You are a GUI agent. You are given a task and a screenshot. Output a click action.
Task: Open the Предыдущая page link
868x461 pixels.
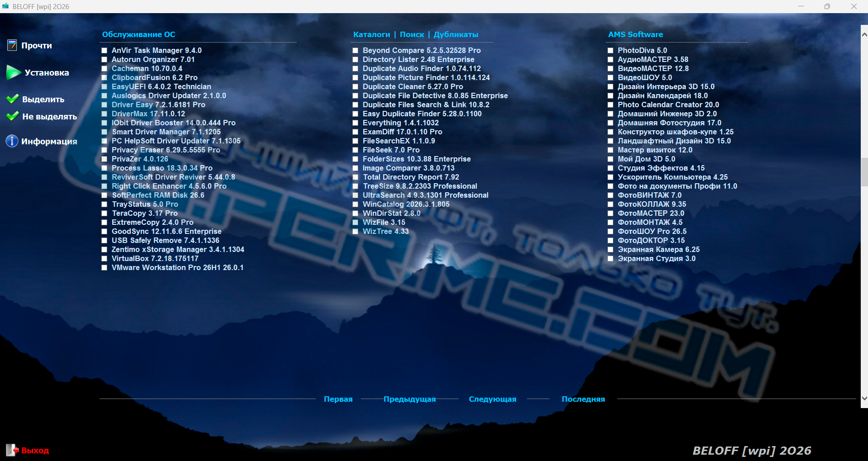click(x=410, y=399)
